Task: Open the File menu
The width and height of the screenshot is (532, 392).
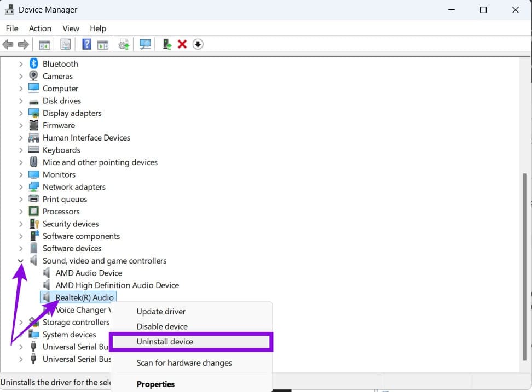Action: (x=12, y=28)
